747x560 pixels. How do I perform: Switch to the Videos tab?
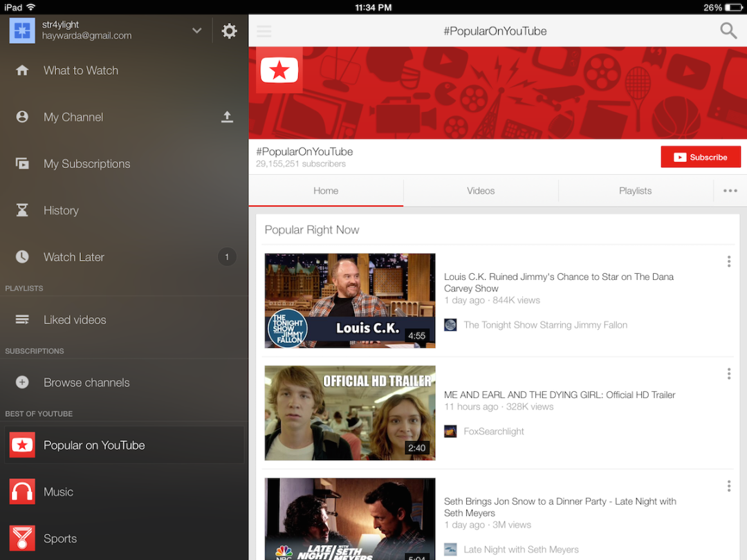481,191
